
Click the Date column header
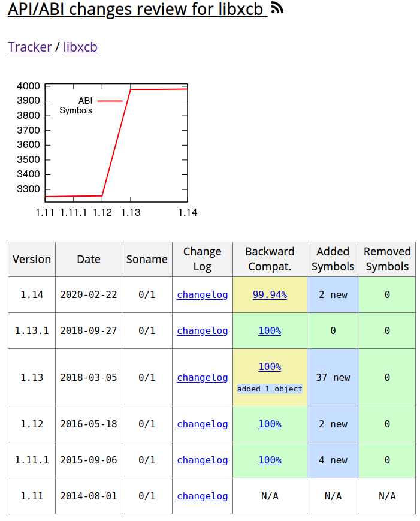89,259
